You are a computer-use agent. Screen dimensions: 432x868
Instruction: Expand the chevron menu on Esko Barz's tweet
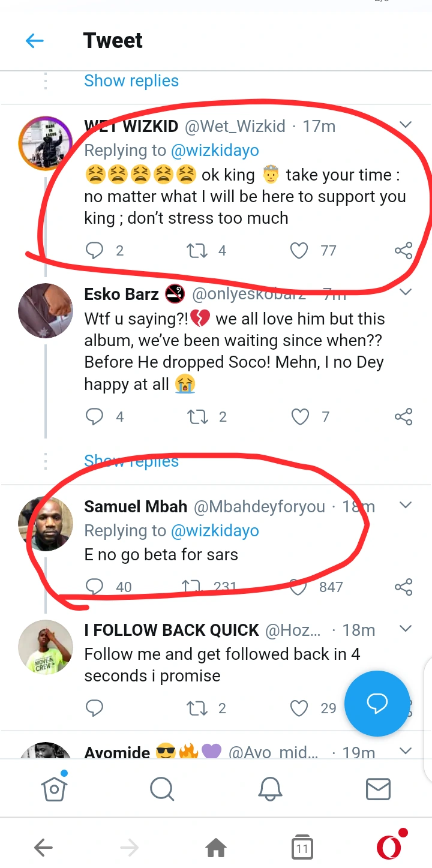coord(406,293)
